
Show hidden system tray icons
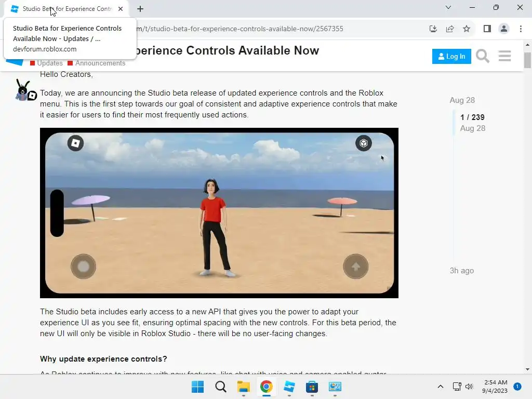pos(441,387)
